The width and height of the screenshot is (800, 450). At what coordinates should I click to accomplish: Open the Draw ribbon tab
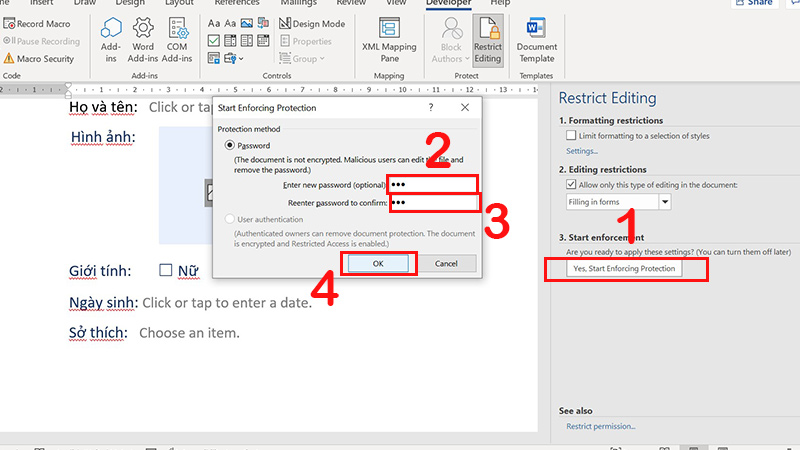[x=85, y=3]
